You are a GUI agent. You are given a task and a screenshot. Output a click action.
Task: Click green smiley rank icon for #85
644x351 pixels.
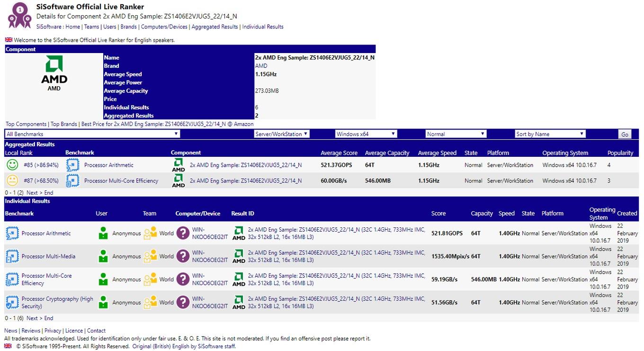point(12,165)
